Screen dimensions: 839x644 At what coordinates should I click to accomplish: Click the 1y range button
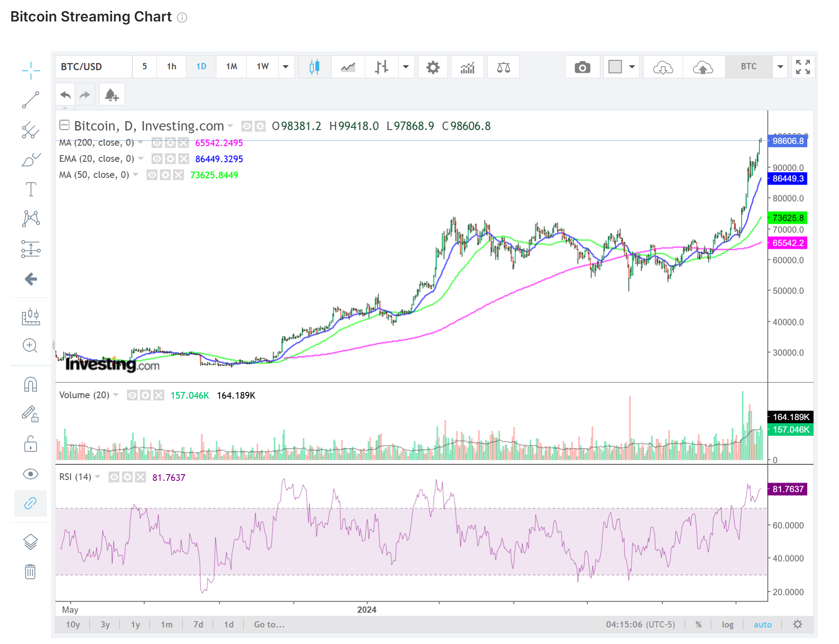coord(135,624)
